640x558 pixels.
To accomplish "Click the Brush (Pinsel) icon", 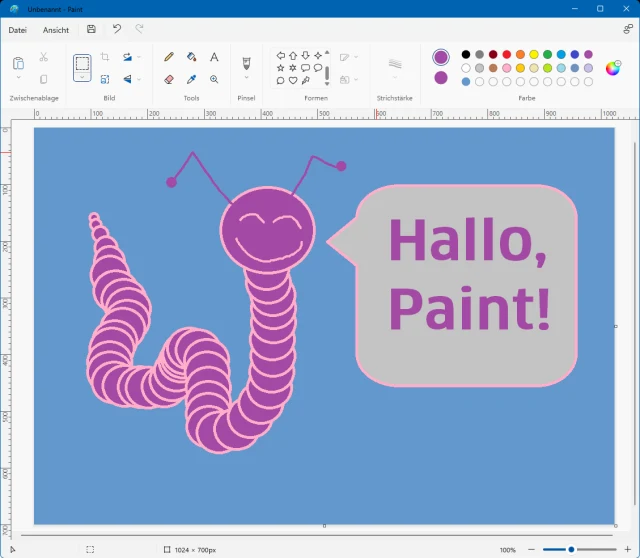I will click(246, 63).
